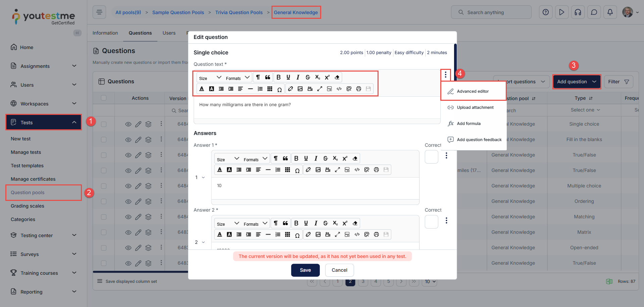Open source code view in question text toolbar
This screenshot has width=644, height=307.
click(339, 89)
